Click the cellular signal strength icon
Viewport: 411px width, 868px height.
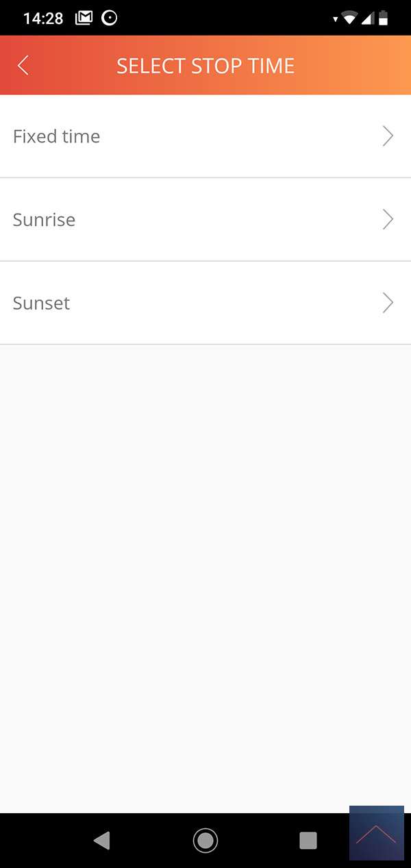click(367, 18)
